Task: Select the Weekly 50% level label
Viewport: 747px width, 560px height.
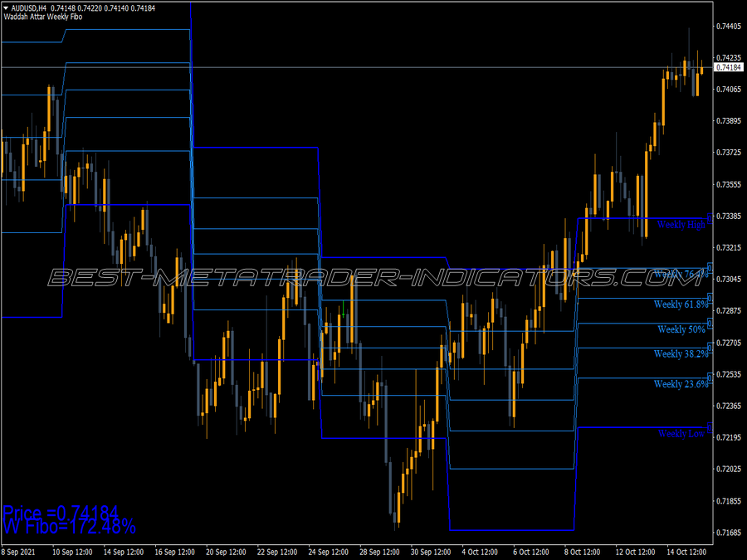Action: point(681,329)
